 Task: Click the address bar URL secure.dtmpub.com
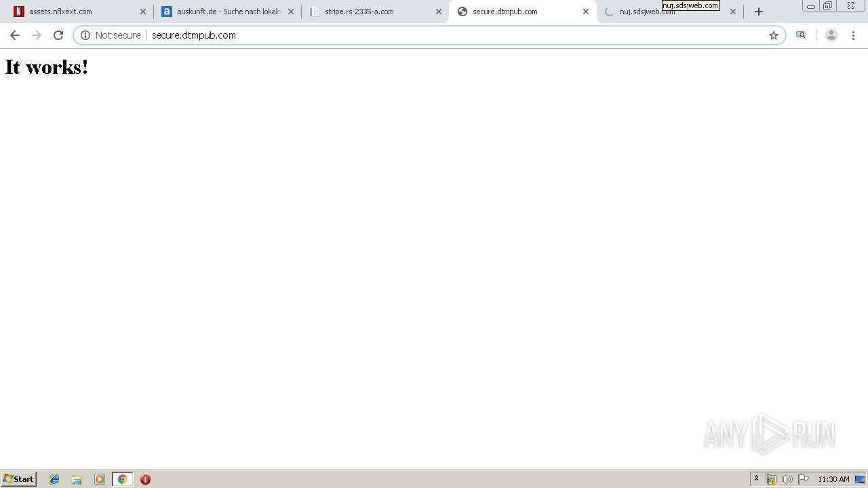click(x=194, y=35)
